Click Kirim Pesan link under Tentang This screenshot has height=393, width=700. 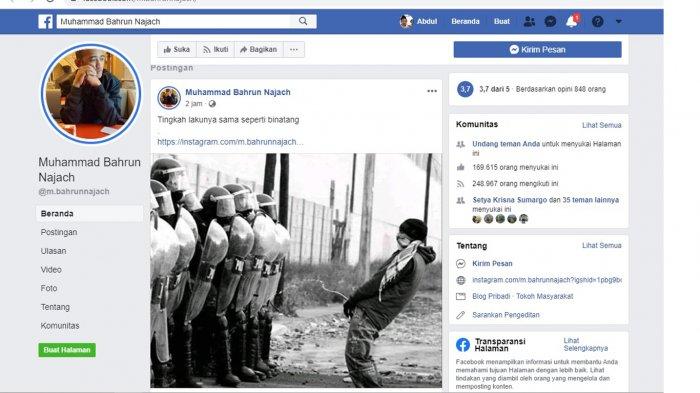[492, 263]
